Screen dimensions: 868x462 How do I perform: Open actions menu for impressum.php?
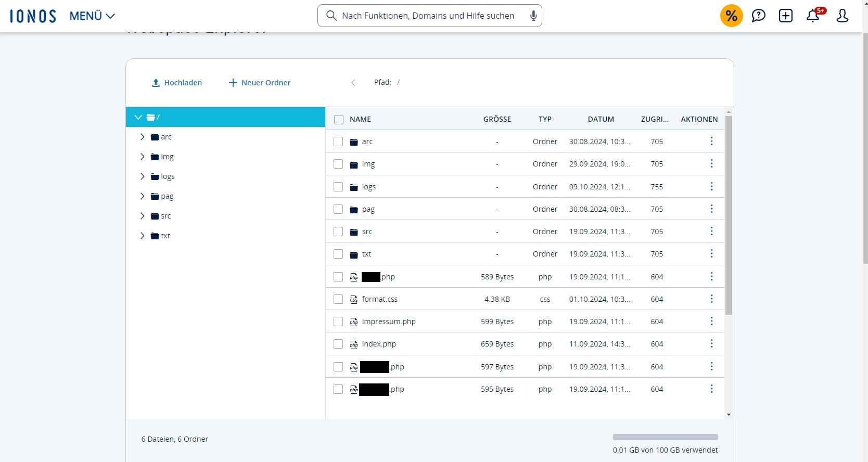point(711,321)
